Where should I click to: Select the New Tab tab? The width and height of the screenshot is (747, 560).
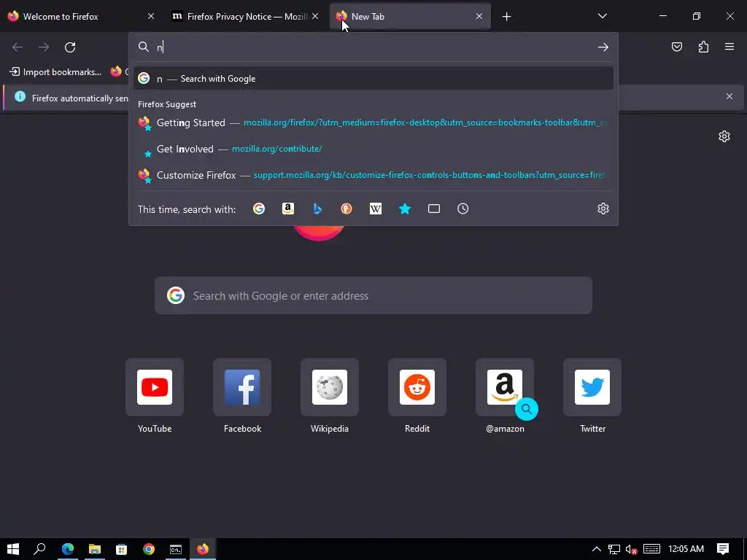410,17
